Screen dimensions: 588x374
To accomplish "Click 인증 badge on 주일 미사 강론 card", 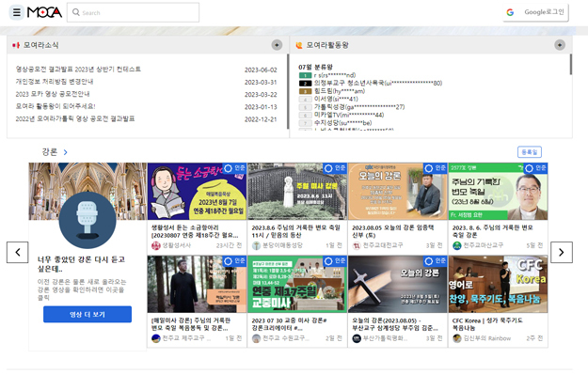I will coord(335,168).
